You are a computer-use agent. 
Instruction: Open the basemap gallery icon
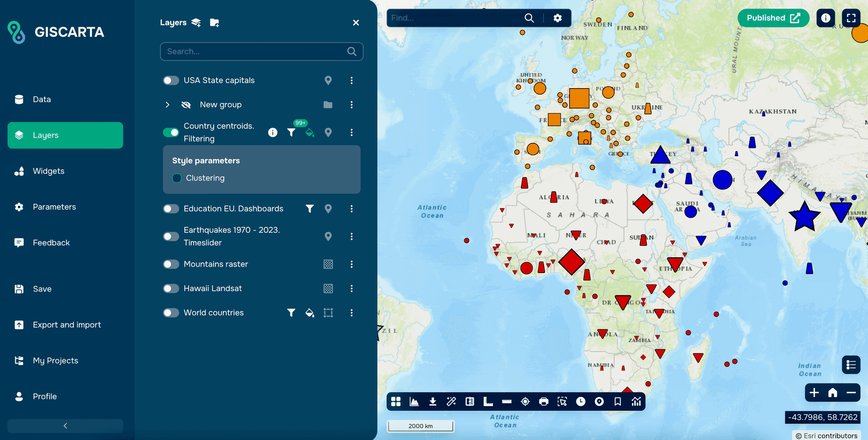pos(395,401)
